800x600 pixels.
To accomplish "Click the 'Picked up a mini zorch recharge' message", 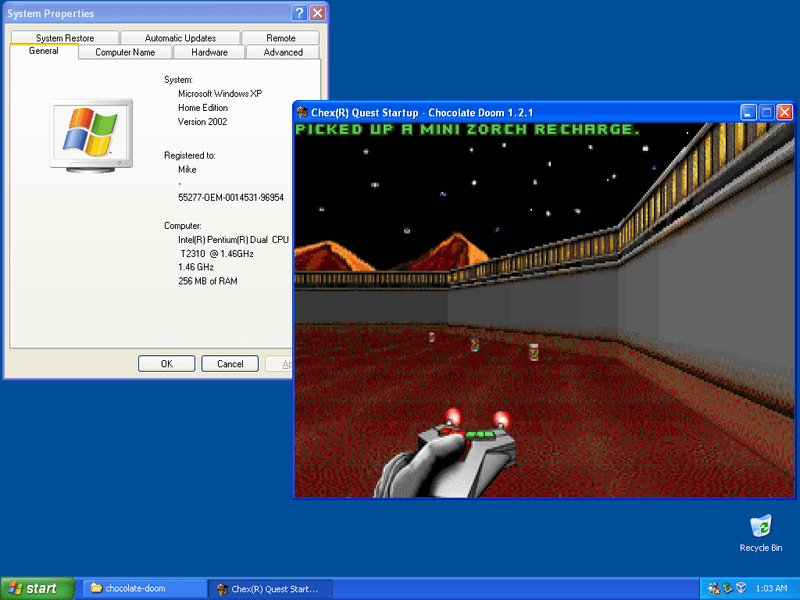I will 467,130.
